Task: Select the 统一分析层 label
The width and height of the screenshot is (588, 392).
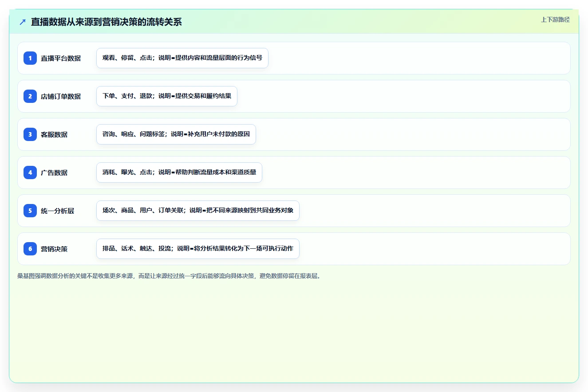Action: tap(57, 211)
